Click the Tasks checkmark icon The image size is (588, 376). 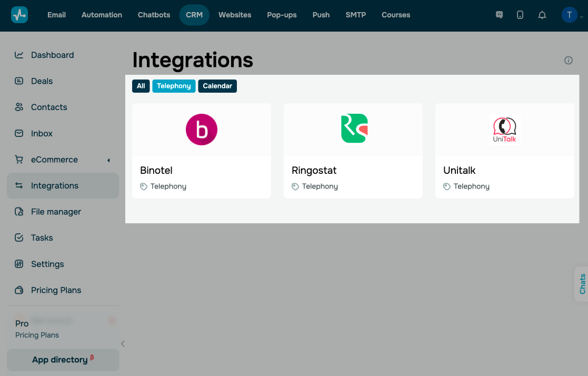[x=19, y=238]
